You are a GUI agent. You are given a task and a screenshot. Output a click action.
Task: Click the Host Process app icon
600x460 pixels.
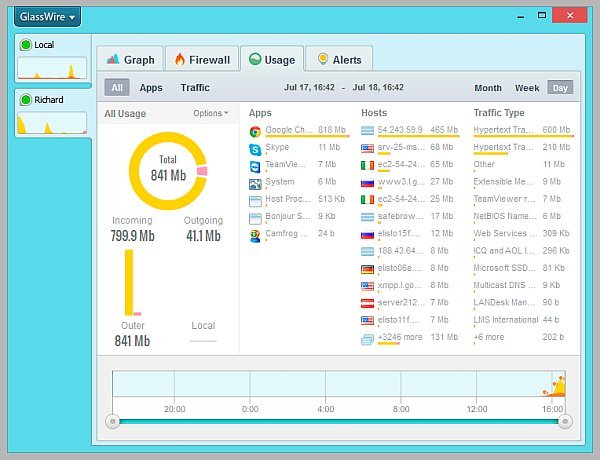pyautogui.click(x=255, y=201)
